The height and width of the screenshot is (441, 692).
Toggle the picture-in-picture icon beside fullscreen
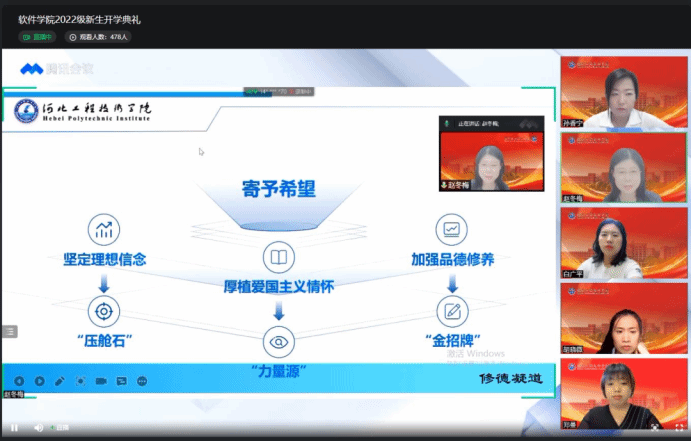tap(654, 427)
